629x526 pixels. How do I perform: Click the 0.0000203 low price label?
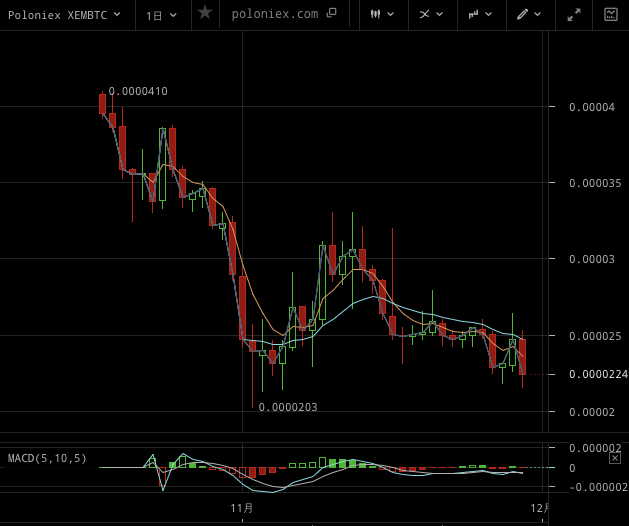point(288,407)
